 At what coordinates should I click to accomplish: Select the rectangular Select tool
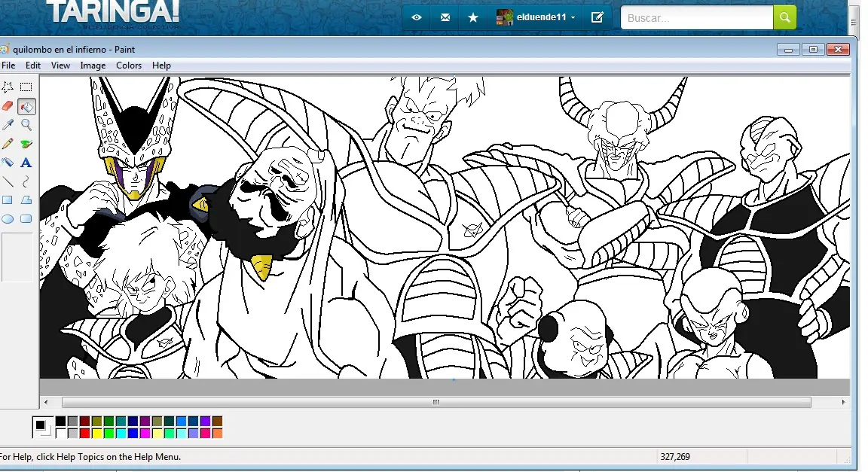26,87
